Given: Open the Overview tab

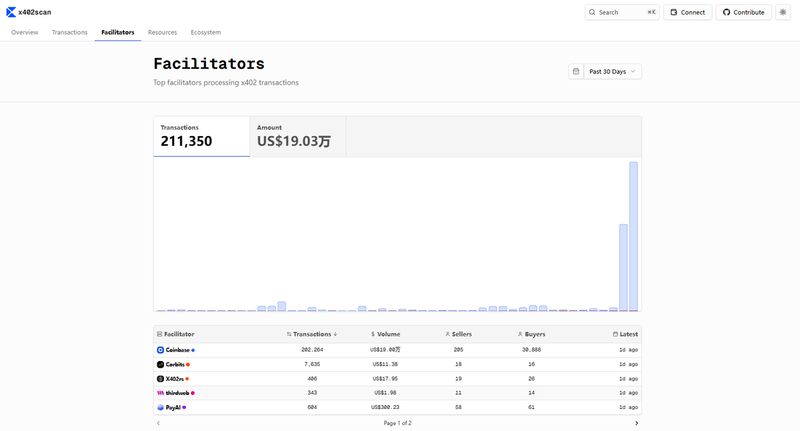Looking at the screenshot, I should click(25, 32).
